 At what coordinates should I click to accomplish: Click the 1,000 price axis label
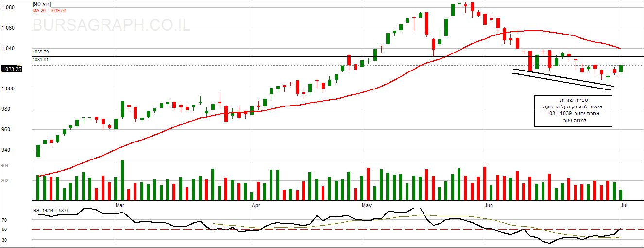point(8,89)
